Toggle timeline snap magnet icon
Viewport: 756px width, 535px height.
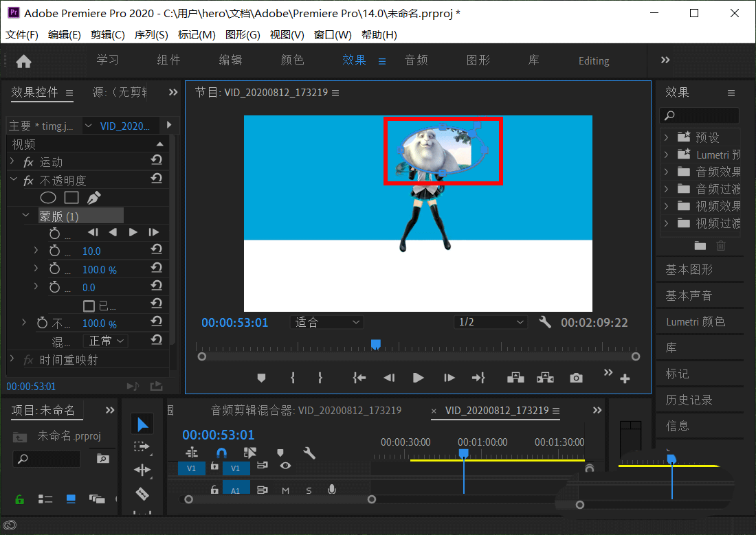point(221,453)
